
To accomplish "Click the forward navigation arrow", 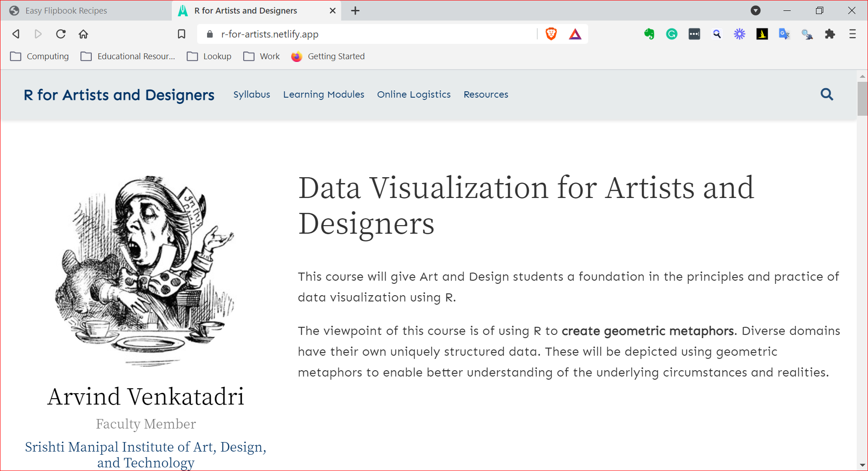I will tap(38, 34).
